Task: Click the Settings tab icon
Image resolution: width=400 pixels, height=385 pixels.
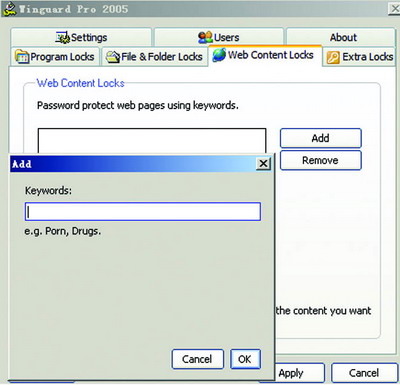Action: pos(62,37)
